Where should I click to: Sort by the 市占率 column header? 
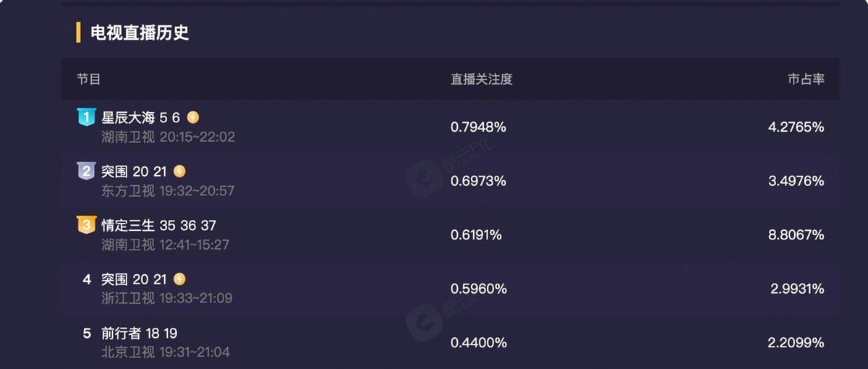tap(806, 80)
